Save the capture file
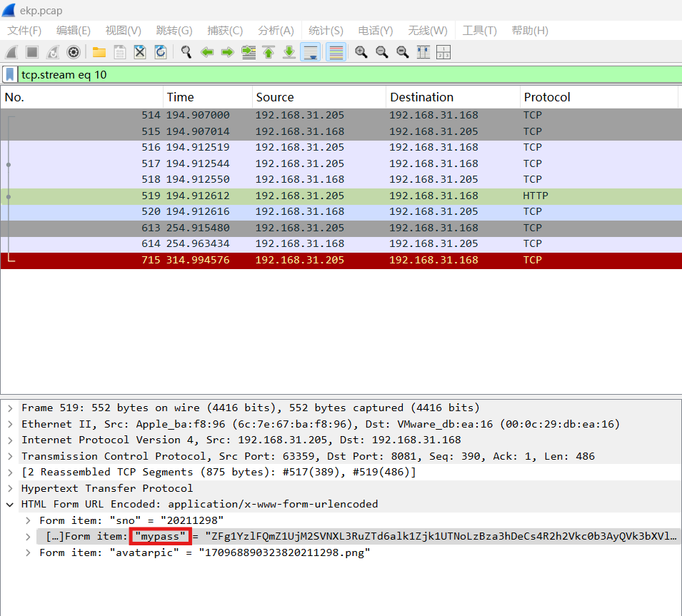The width and height of the screenshot is (682, 616). click(x=119, y=52)
